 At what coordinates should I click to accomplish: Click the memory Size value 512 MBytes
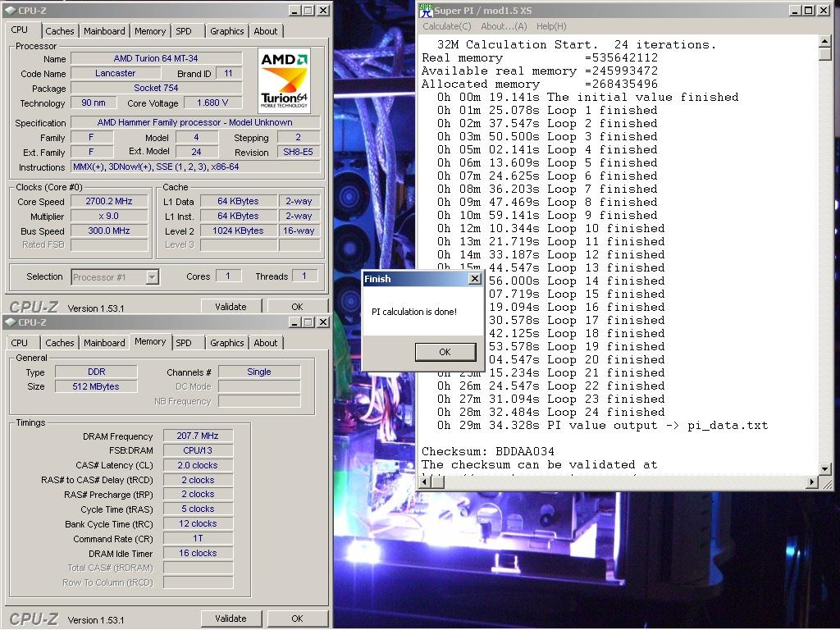pos(97,386)
